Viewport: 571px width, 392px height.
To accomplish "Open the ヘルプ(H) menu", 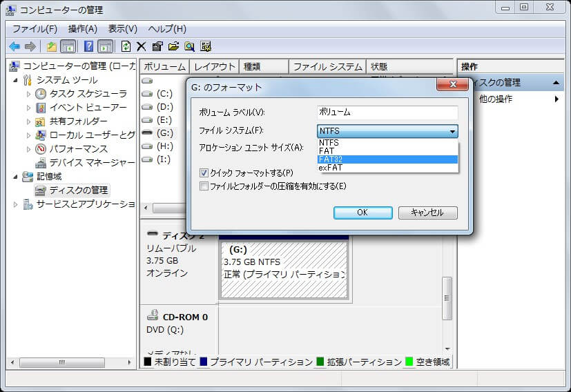I will coord(168,29).
